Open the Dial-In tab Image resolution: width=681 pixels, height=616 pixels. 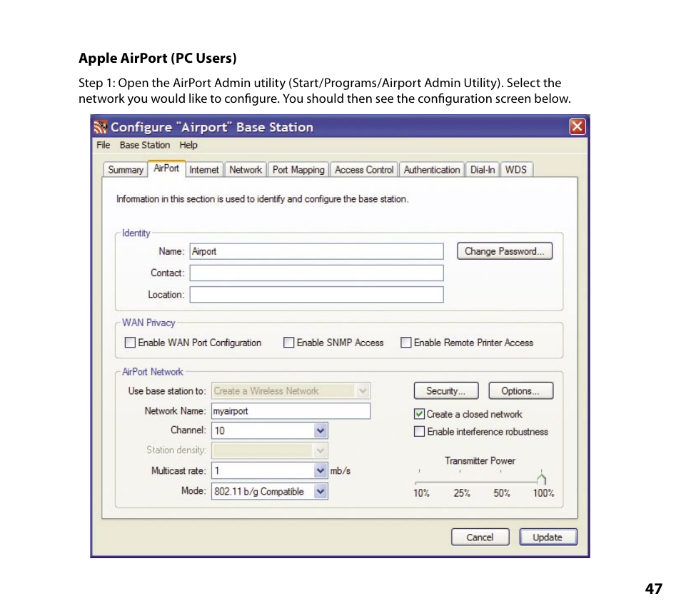[483, 170]
